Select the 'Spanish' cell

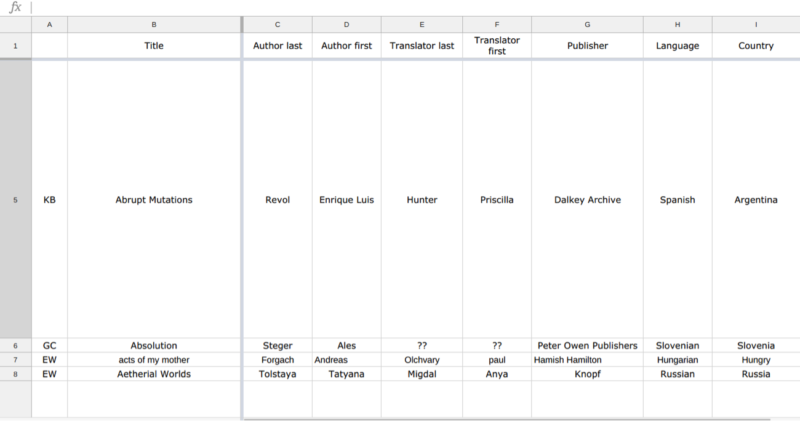tap(678, 200)
